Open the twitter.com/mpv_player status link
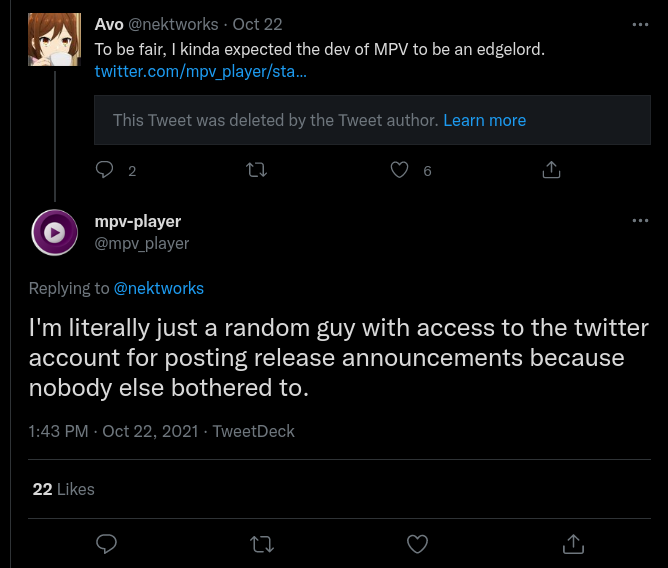This screenshot has height=568, width=668. tap(200, 72)
